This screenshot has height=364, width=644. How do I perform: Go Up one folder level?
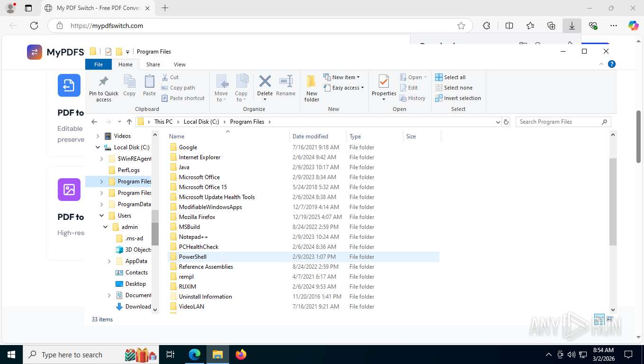click(129, 122)
